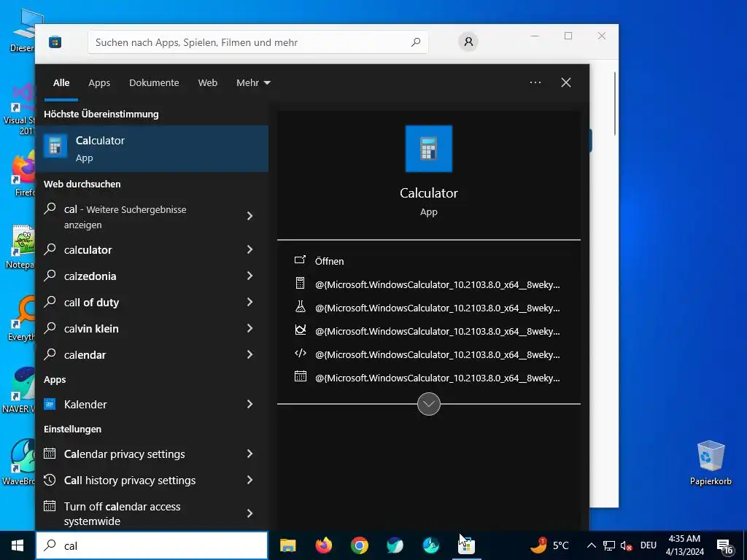747x560 pixels.
Task: Expand the 'calculator' web suggestion arrow
Action: pos(249,249)
